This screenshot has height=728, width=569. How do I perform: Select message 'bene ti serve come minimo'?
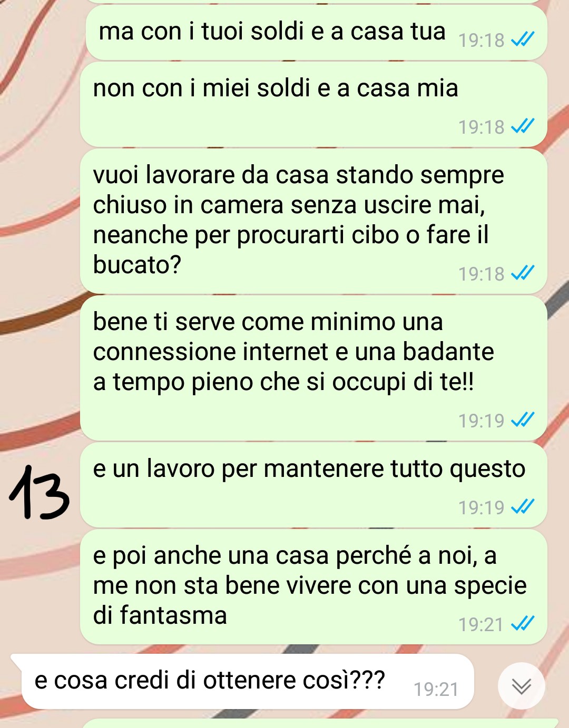[313, 368]
